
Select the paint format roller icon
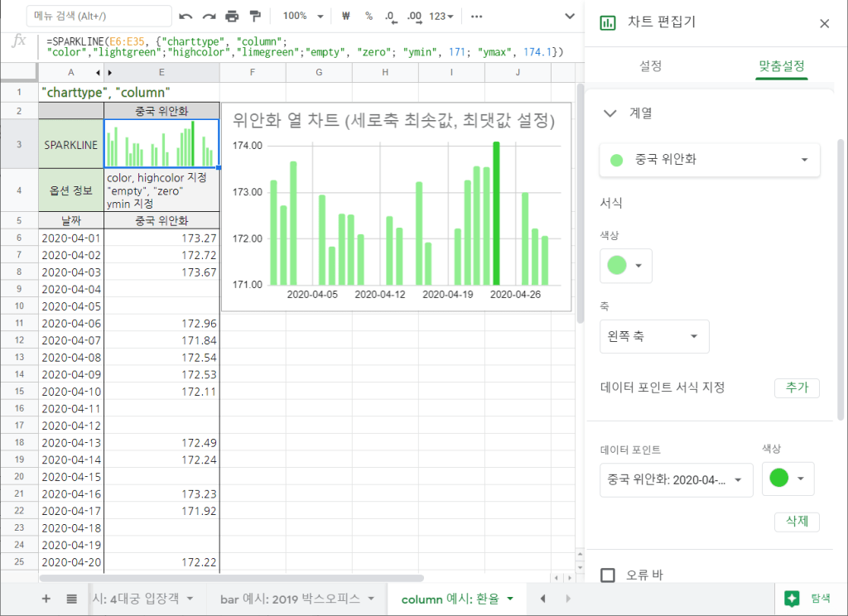pos(255,17)
